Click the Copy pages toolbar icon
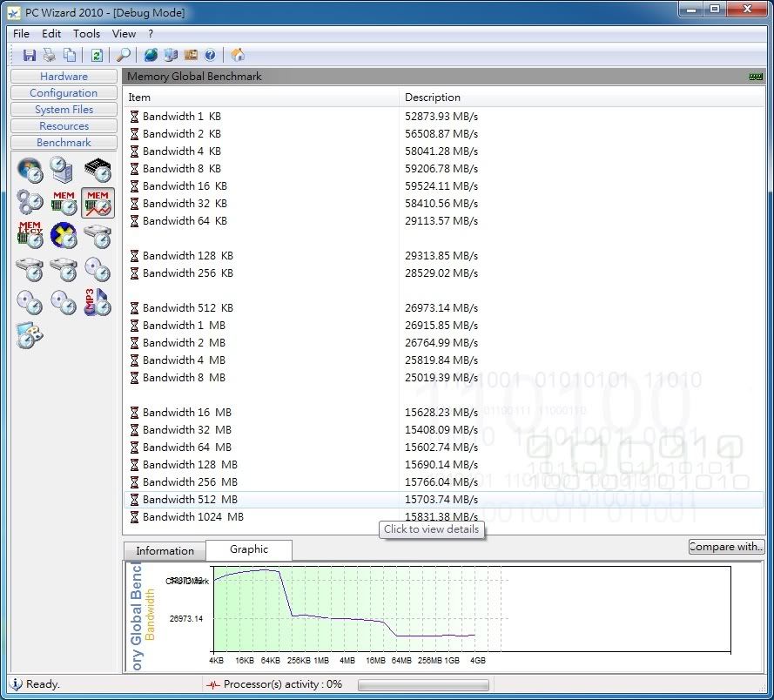The image size is (774, 700). [x=70, y=55]
